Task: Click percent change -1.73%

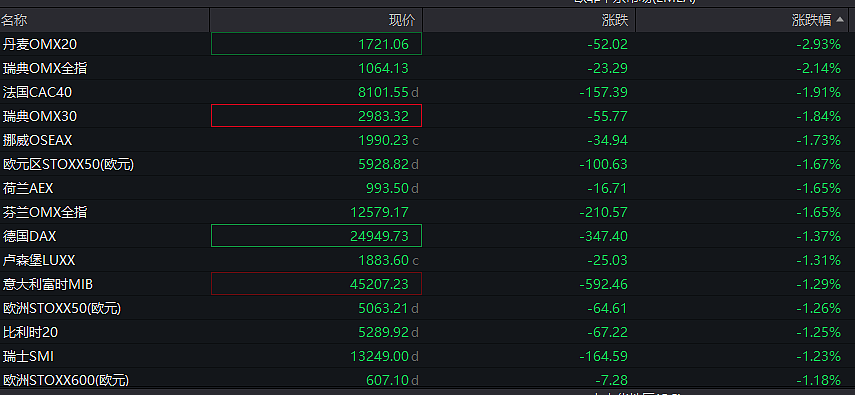Action: [818, 140]
